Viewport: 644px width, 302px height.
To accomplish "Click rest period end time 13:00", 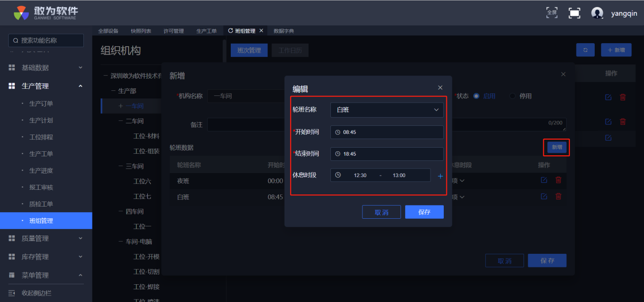I will coord(399,175).
